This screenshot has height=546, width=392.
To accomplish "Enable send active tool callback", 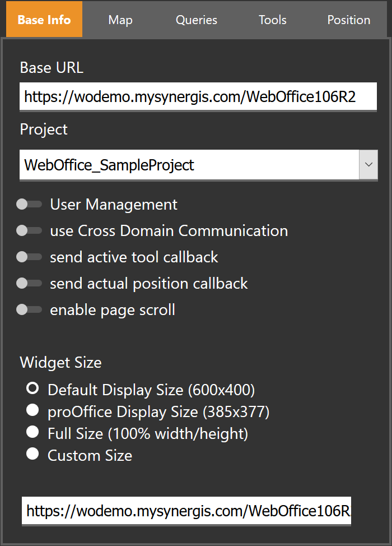I will pos(29,257).
